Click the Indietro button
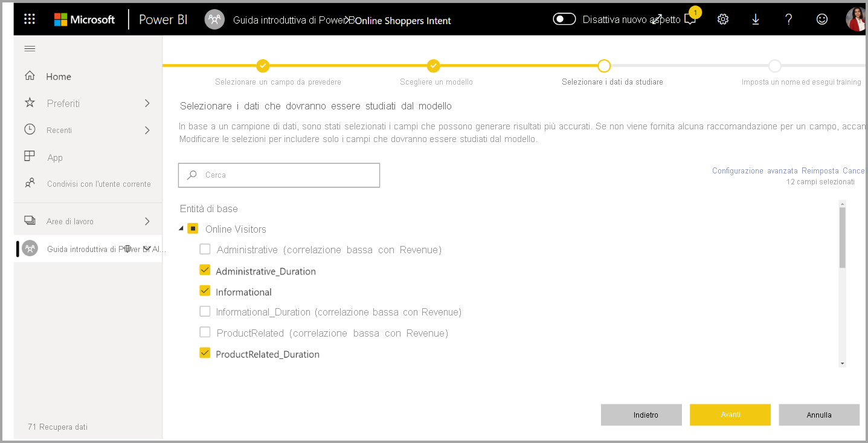The width and height of the screenshot is (868, 443). click(641, 415)
